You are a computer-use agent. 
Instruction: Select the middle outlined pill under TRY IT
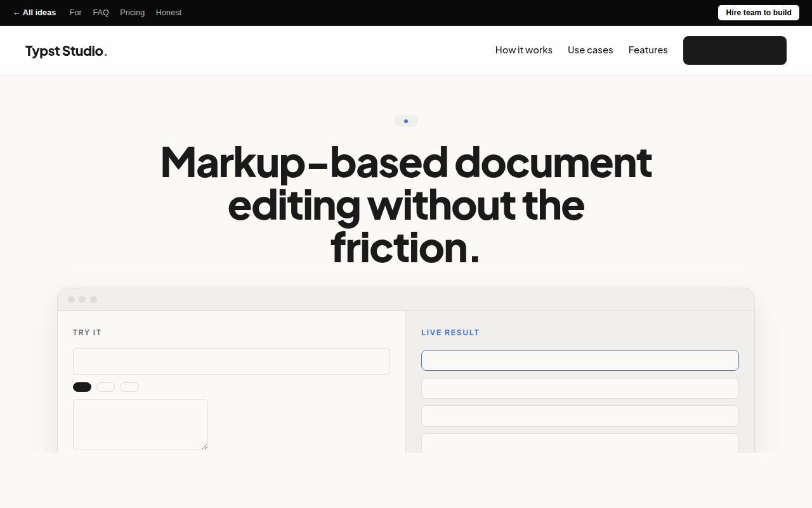point(106,387)
